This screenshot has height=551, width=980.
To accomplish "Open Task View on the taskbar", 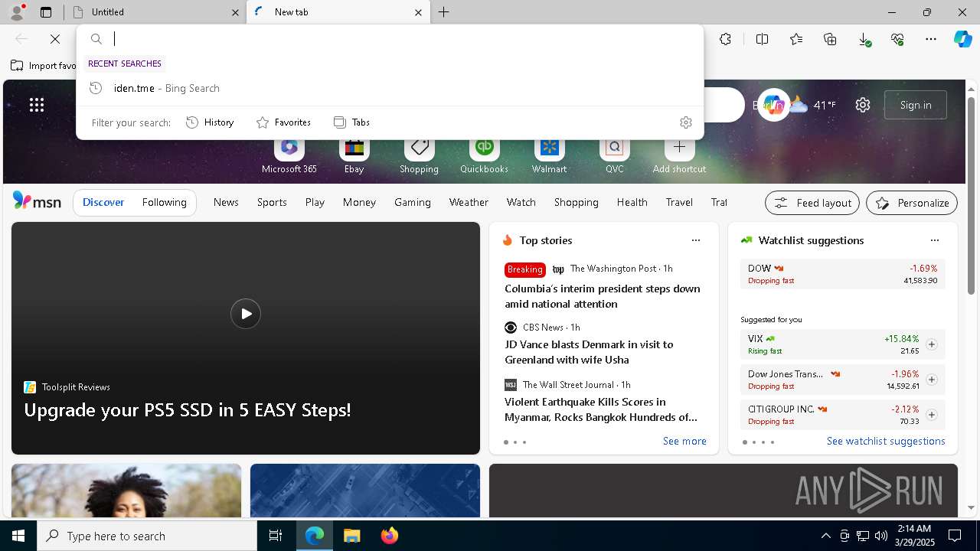I will pyautogui.click(x=276, y=536).
